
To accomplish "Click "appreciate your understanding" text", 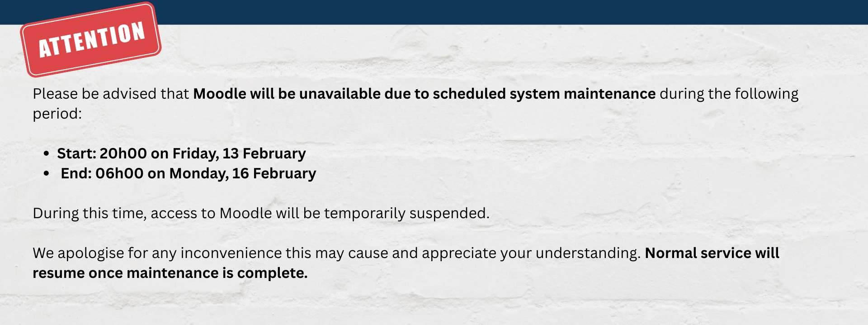I will [x=531, y=253].
